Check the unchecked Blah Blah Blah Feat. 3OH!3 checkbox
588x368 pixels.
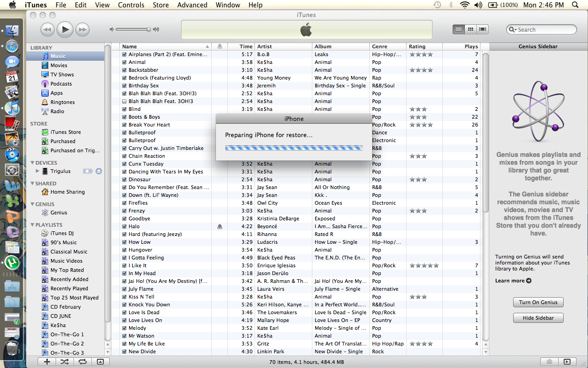(x=124, y=101)
